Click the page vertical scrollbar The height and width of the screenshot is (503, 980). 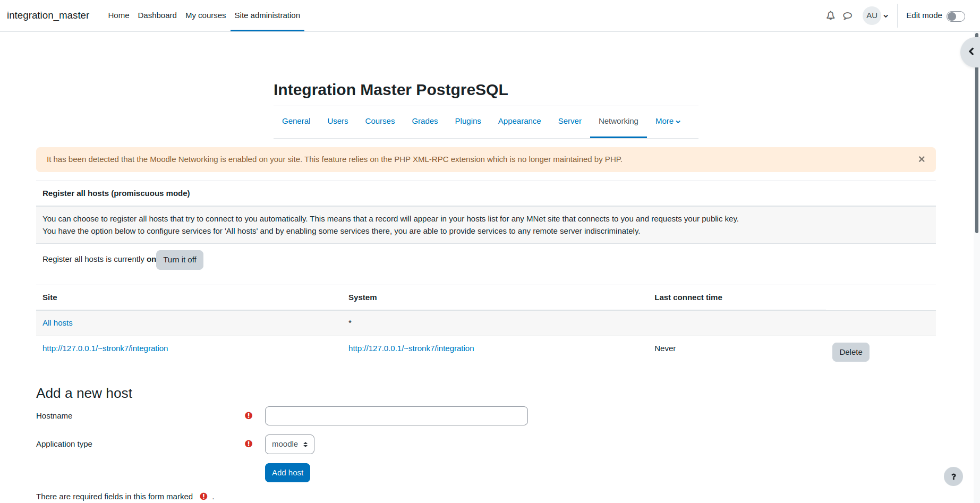pos(976,133)
